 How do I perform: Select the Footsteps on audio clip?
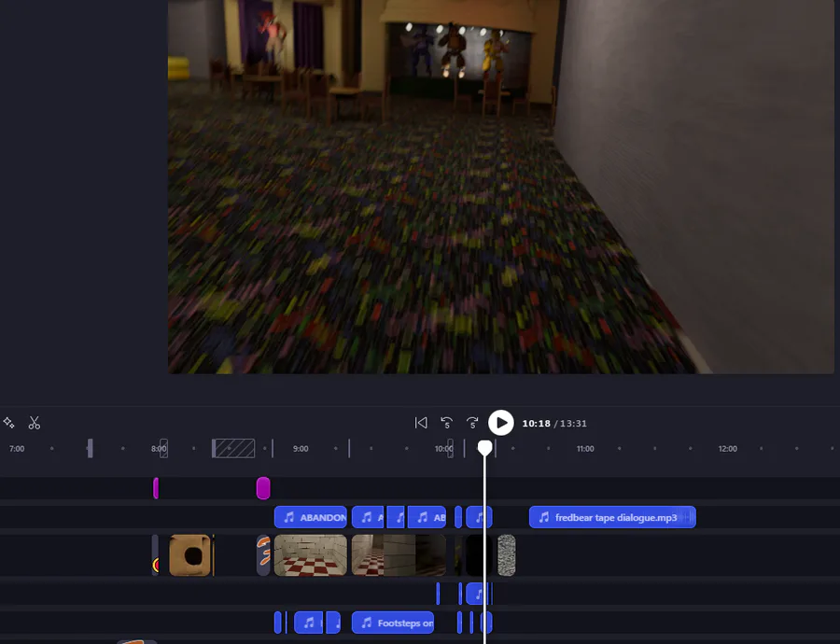393,623
